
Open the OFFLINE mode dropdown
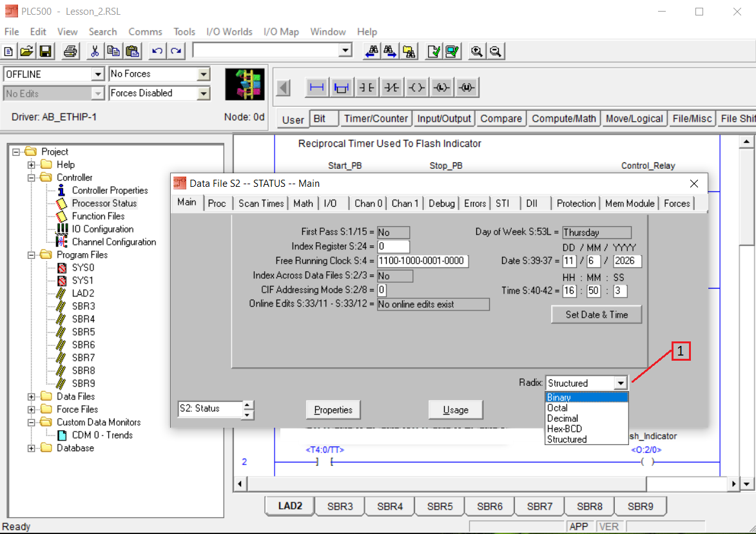[98, 74]
